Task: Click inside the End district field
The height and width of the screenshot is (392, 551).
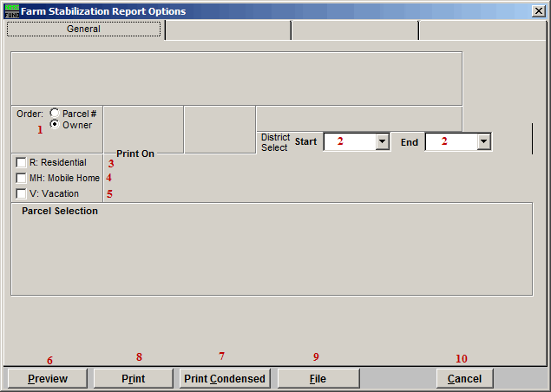Action: [x=450, y=142]
